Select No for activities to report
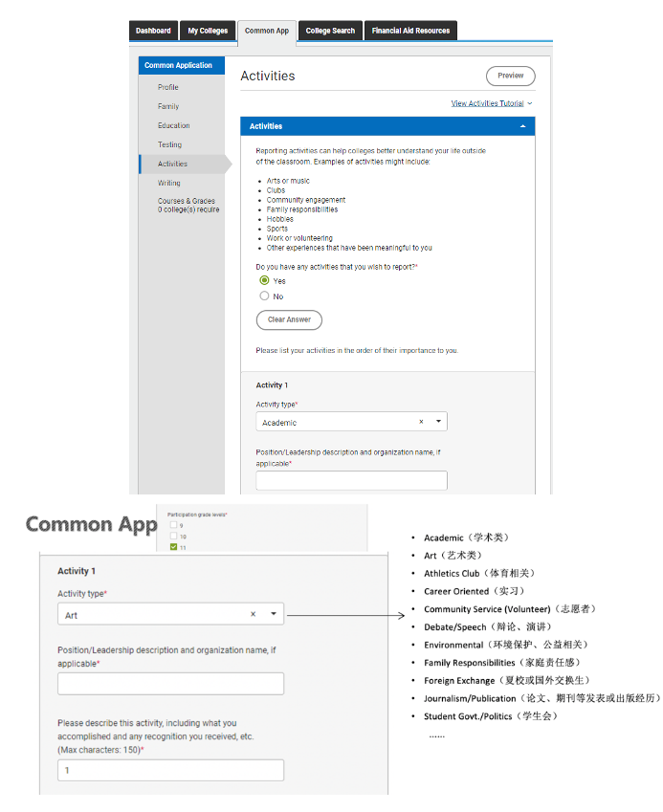 click(264, 296)
